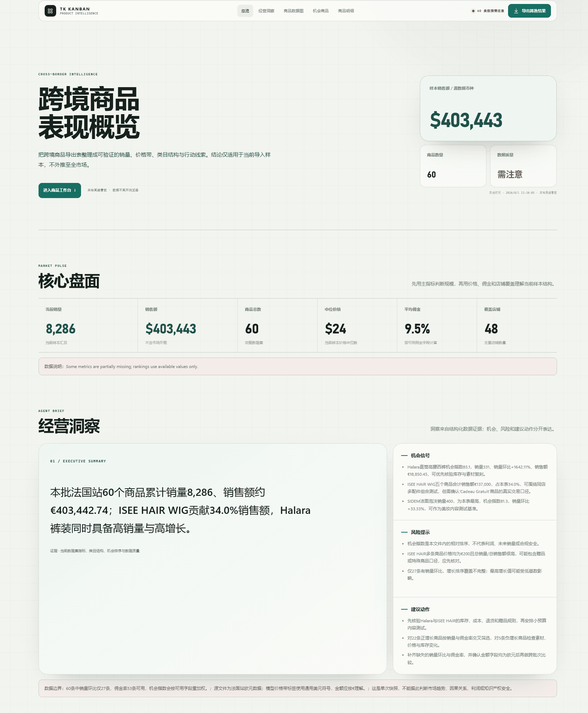This screenshot has width=588, height=713.
Task: Click the 证据 evidence line under summary
Action: (x=95, y=551)
